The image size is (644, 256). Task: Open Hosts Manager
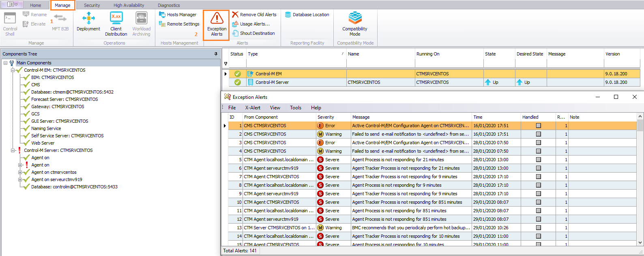(x=178, y=15)
